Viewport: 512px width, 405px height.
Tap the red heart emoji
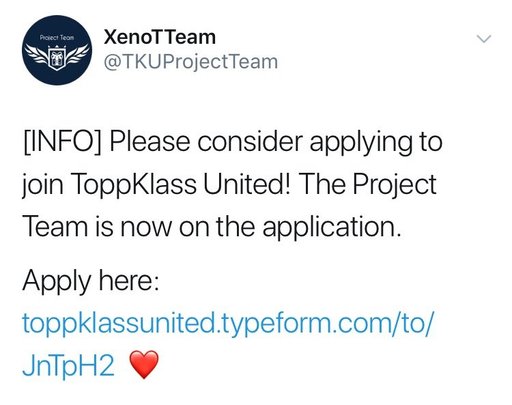(x=144, y=364)
